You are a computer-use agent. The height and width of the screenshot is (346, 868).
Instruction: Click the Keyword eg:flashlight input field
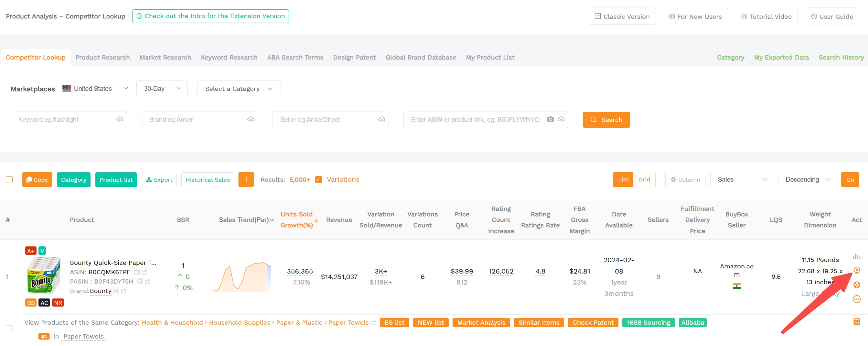[x=69, y=120]
